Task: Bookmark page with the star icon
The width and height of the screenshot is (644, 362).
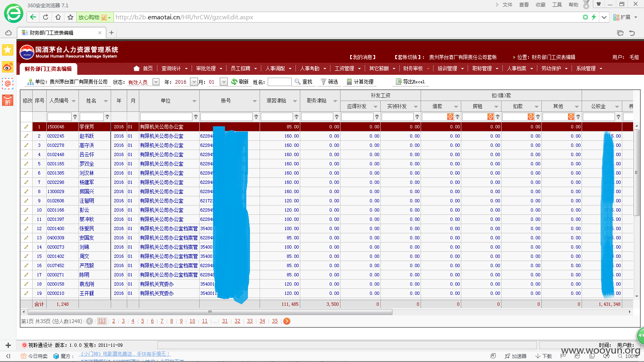Action: pyautogui.click(x=70, y=17)
